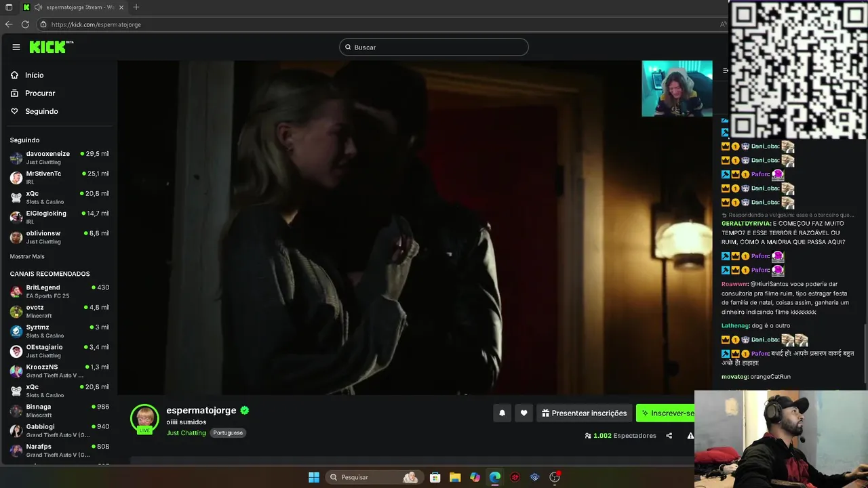Click Presentear inscrições button
Screen dimensions: 868x488
(x=584, y=413)
